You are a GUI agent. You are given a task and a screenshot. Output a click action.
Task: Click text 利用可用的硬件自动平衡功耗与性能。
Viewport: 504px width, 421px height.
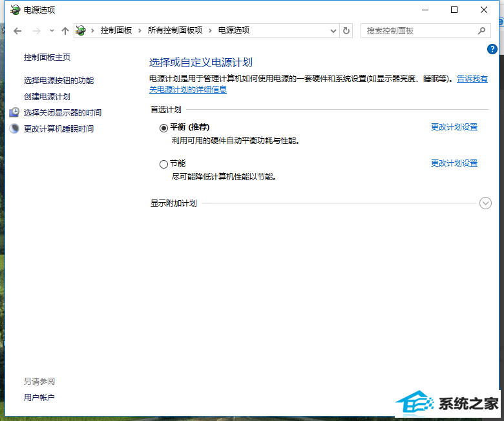click(x=236, y=141)
